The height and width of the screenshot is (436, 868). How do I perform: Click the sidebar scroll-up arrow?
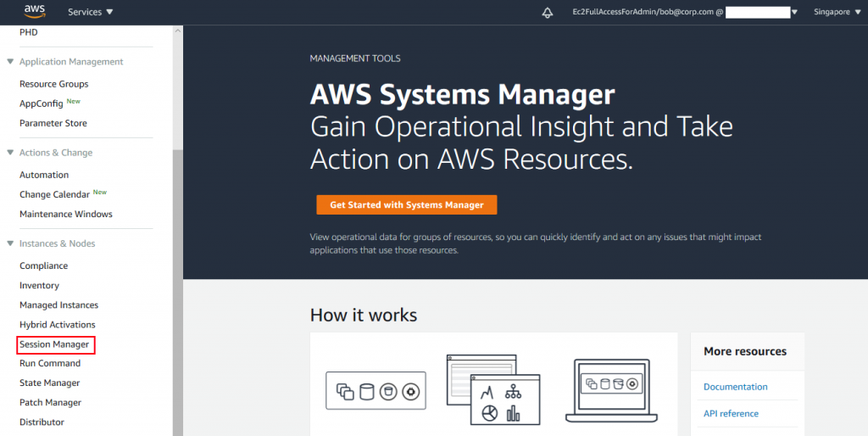(x=178, y=31)
